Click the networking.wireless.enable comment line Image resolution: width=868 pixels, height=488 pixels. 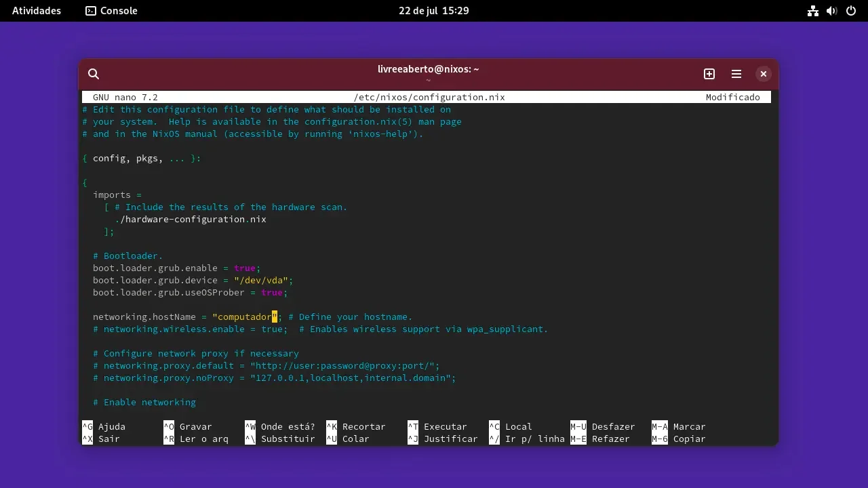coord(321,329)
